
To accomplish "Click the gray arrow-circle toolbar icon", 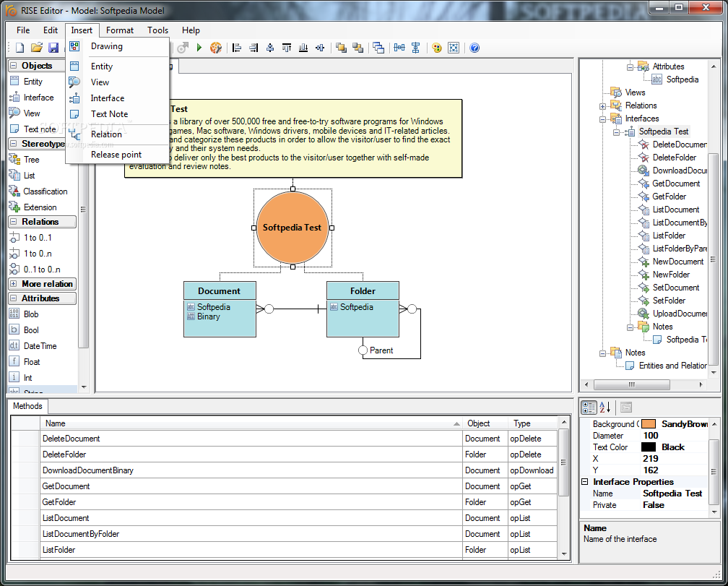I will (x=183, y=48).
